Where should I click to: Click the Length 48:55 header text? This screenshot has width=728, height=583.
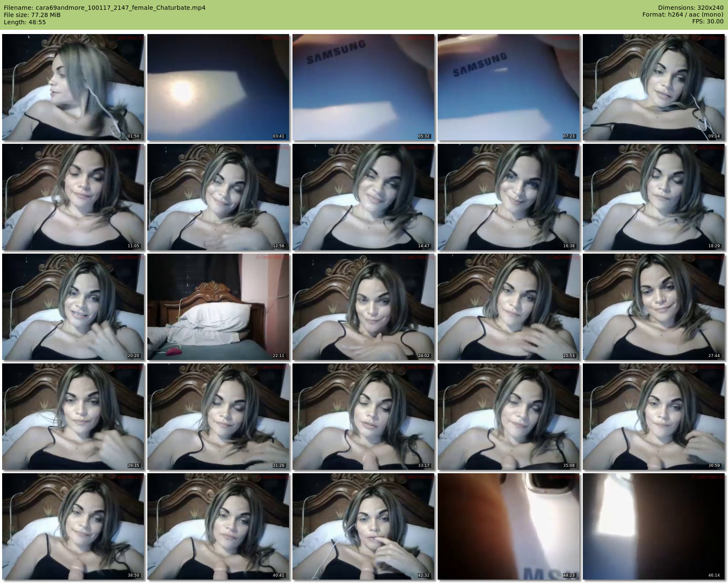[25, 22]
